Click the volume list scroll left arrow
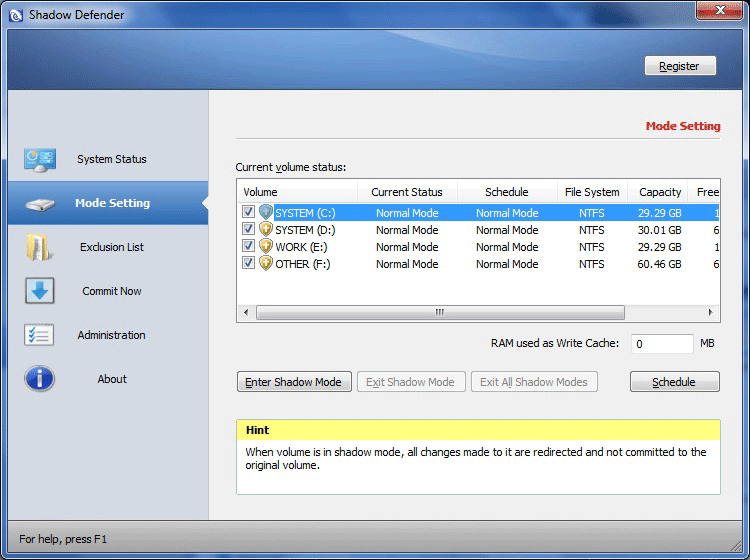Screen dimensions: 750x560 click(x=246, y=312)
